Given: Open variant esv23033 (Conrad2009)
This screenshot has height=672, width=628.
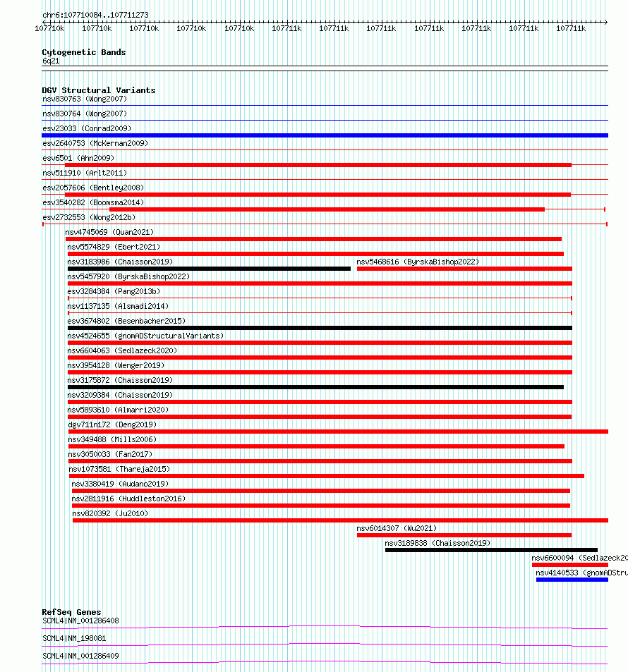Looking at the screenshot, I should point(87,128).
